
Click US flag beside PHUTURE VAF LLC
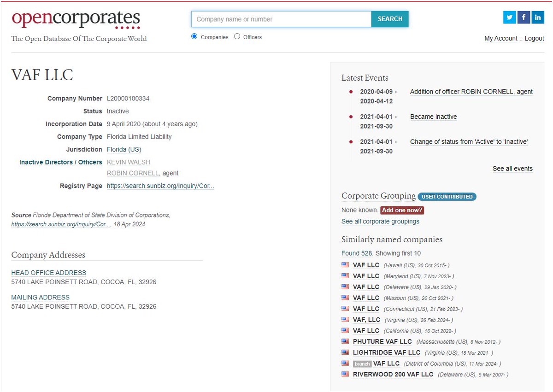tap(345, 341)
